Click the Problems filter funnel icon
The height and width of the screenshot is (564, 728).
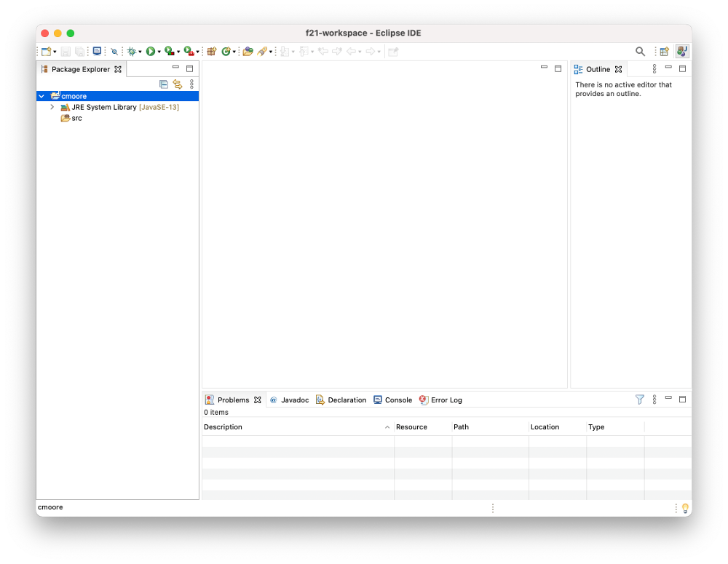[x=639, y=400]
